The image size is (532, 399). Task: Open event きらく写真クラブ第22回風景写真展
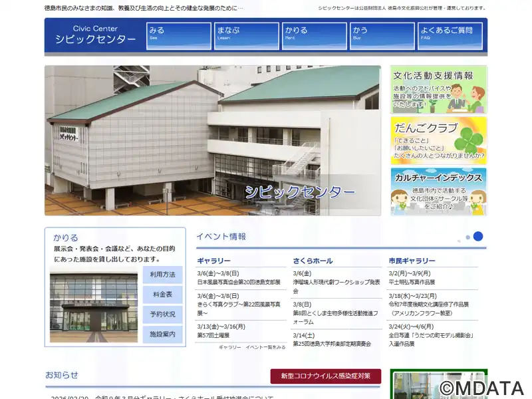click(x=239, y=309)
